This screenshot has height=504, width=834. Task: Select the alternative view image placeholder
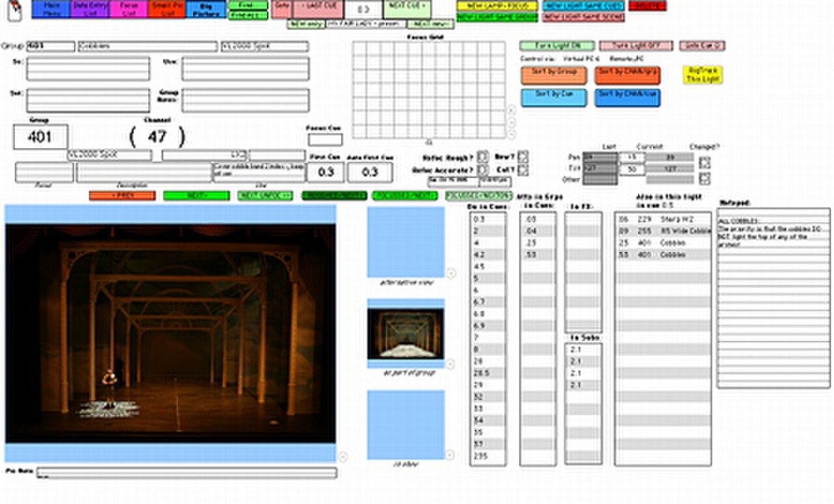(406, 242)
